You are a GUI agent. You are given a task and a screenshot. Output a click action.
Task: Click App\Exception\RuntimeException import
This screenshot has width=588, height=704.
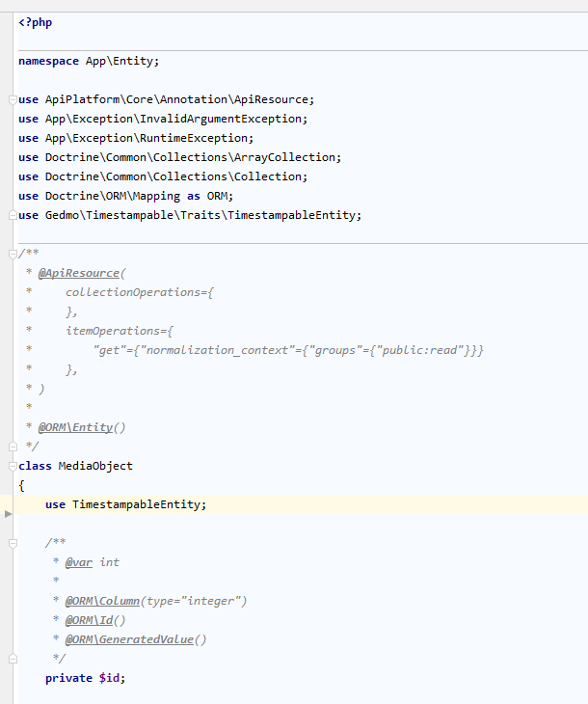[x=147, y=138]
